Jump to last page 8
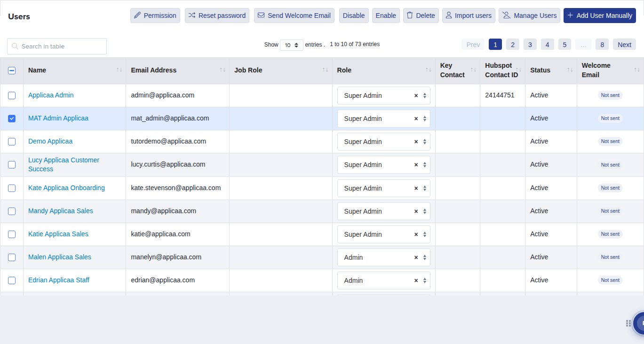This screenshot has height=344, width=644. (x=602, y=45)
